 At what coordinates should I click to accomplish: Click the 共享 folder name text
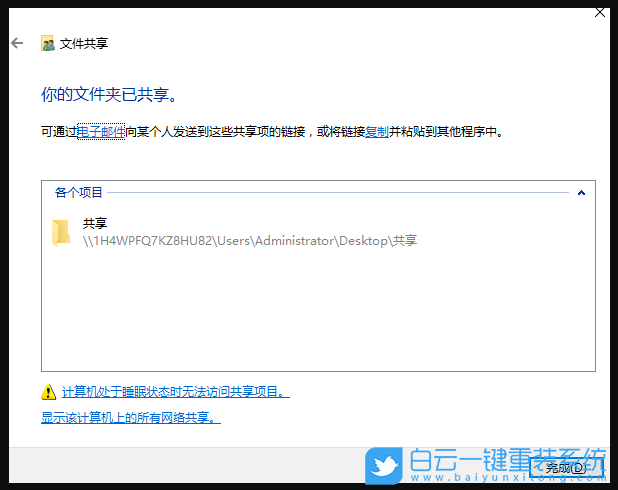(x=95, y=223)
